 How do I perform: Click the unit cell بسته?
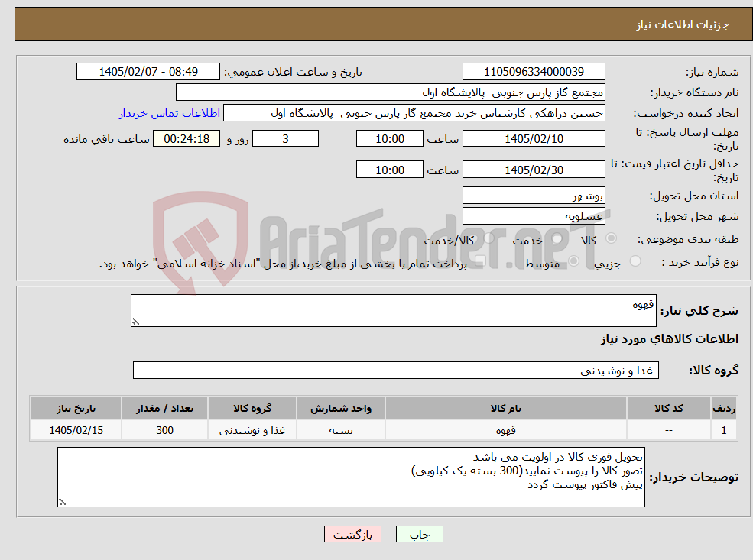coord(340,430)
